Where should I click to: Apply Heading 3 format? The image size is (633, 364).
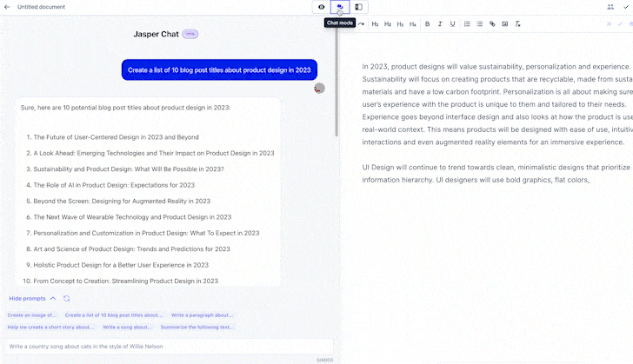pyautogui.click(x=400, y=24)
